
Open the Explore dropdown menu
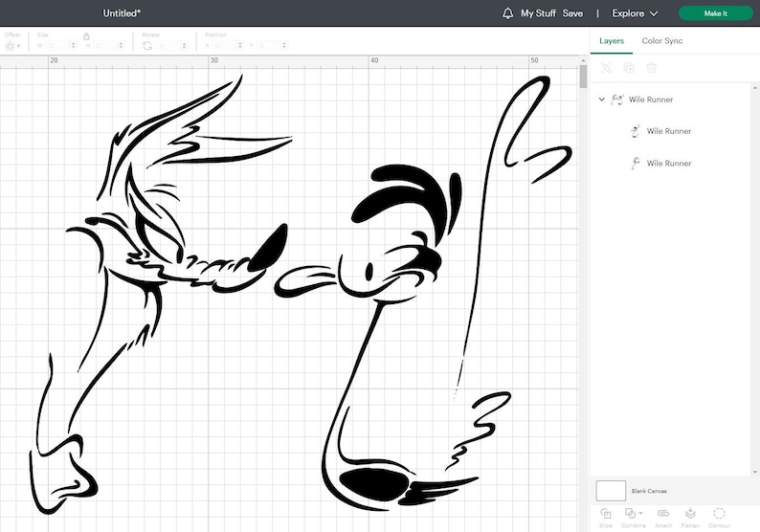coord(635,13)
